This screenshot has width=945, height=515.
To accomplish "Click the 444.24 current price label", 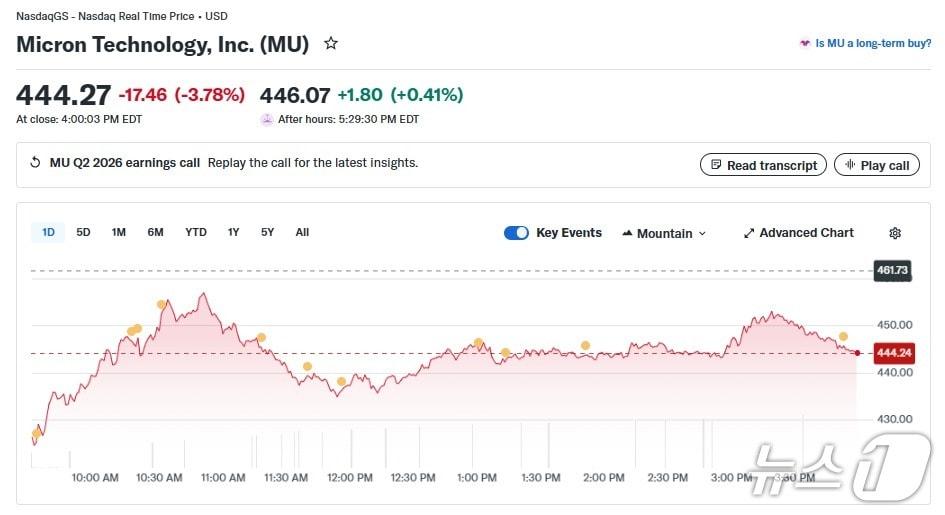I will [x=893, y=353].
